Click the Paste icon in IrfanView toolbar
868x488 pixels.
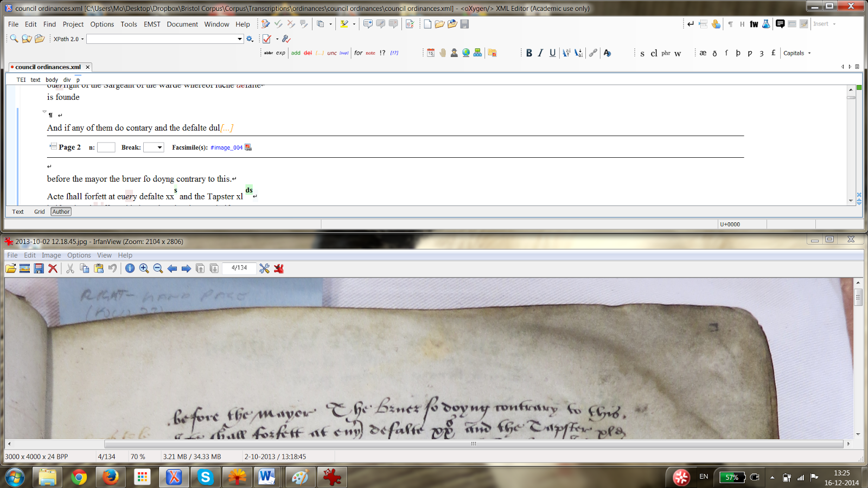tap(98, 268)
